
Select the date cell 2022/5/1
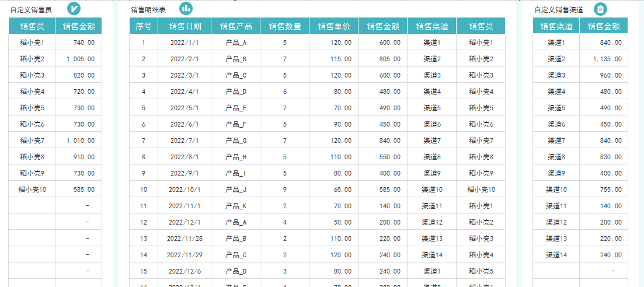[185, 107]
